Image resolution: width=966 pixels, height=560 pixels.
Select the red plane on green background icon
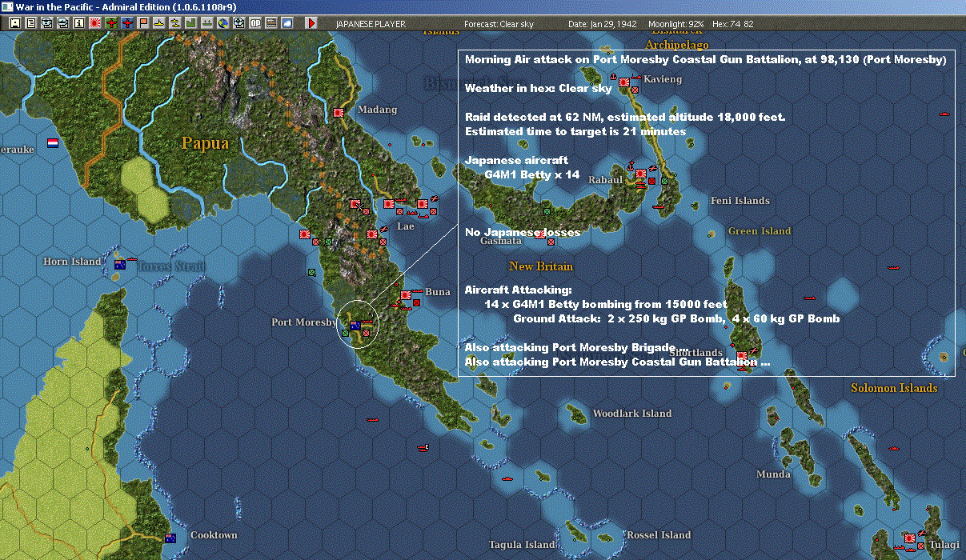click(x=111, y=23)
